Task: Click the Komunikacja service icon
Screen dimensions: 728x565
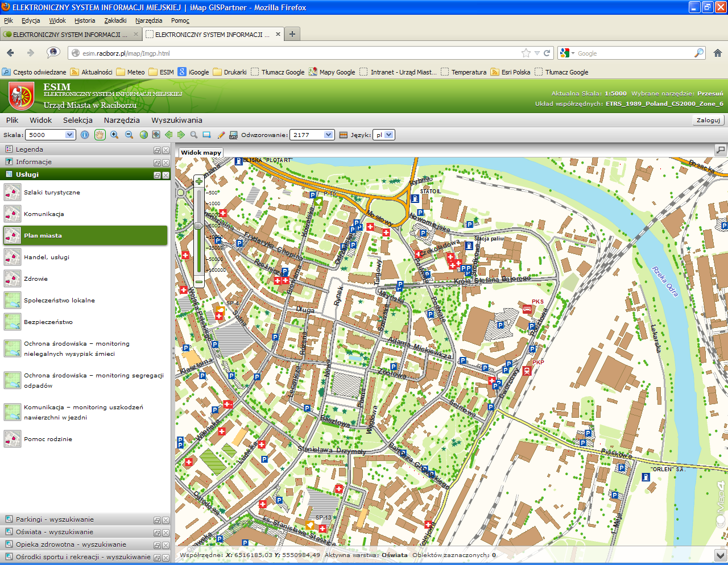Action: pyautogui.click(x=13, y=214)
